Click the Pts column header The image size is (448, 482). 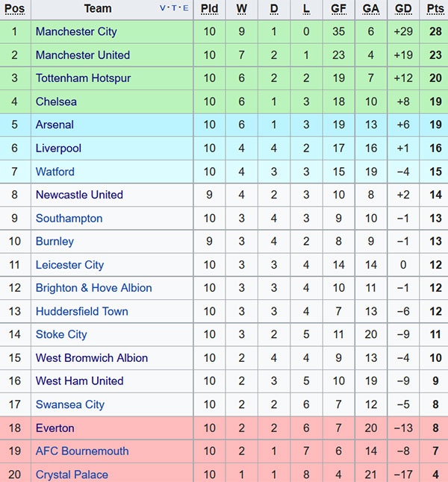click(435, 9)
